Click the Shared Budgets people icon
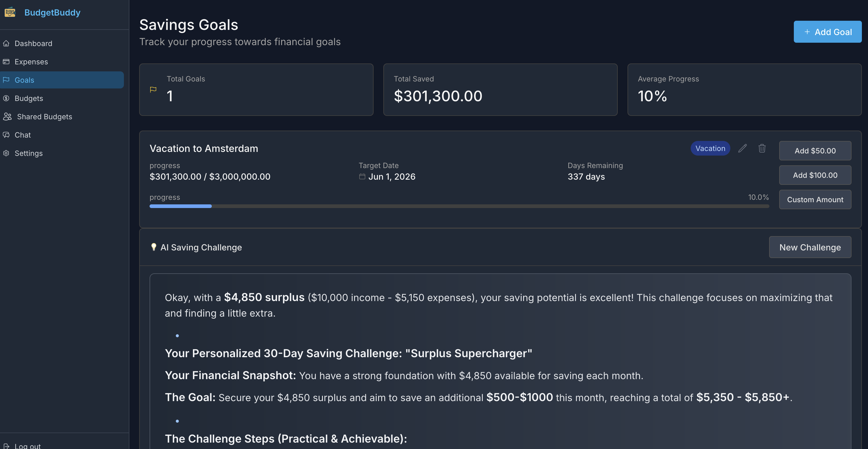This screenshot has width=868, height=449. (7, 117)
